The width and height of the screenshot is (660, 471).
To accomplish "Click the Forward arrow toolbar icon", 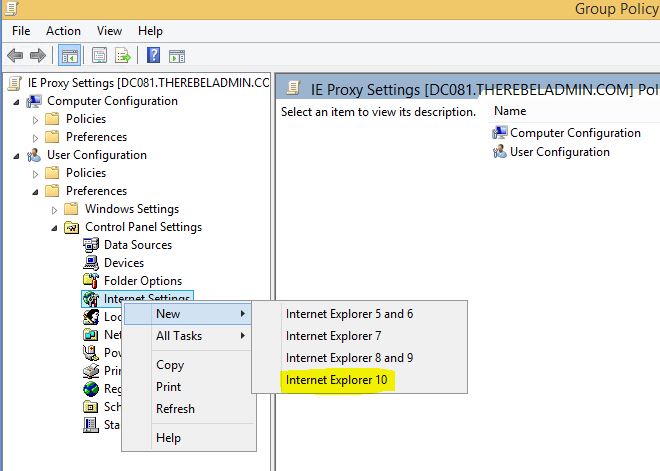I will pos(38,56).
